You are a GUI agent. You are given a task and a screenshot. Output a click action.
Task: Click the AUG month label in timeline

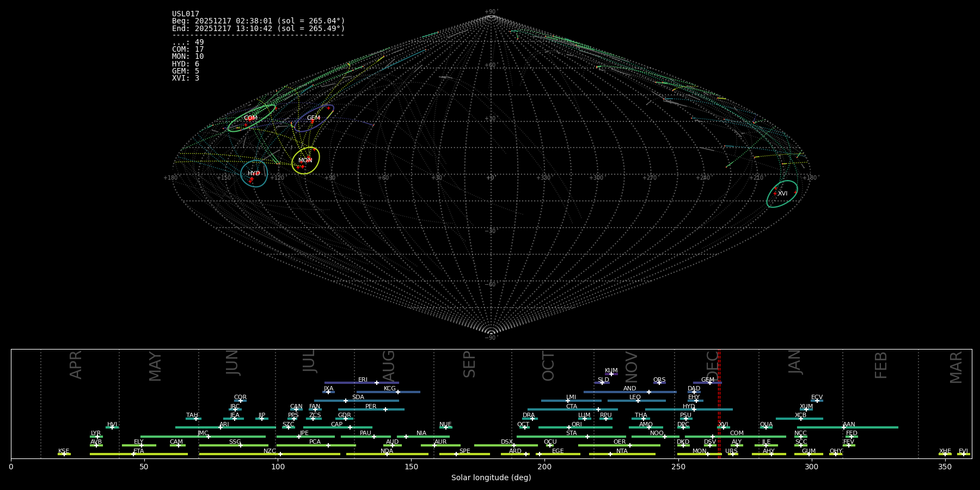click(388, 365)
